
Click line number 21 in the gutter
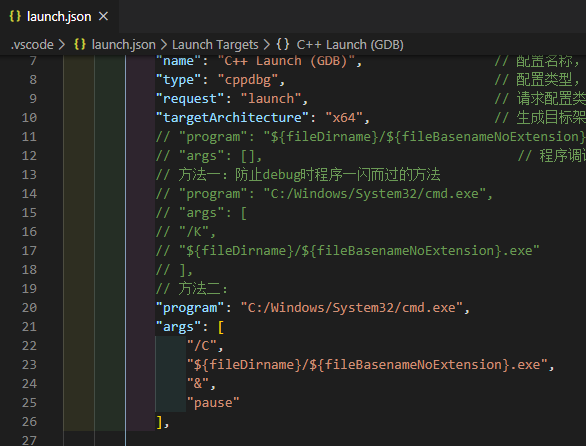click(x=29, y=327)
